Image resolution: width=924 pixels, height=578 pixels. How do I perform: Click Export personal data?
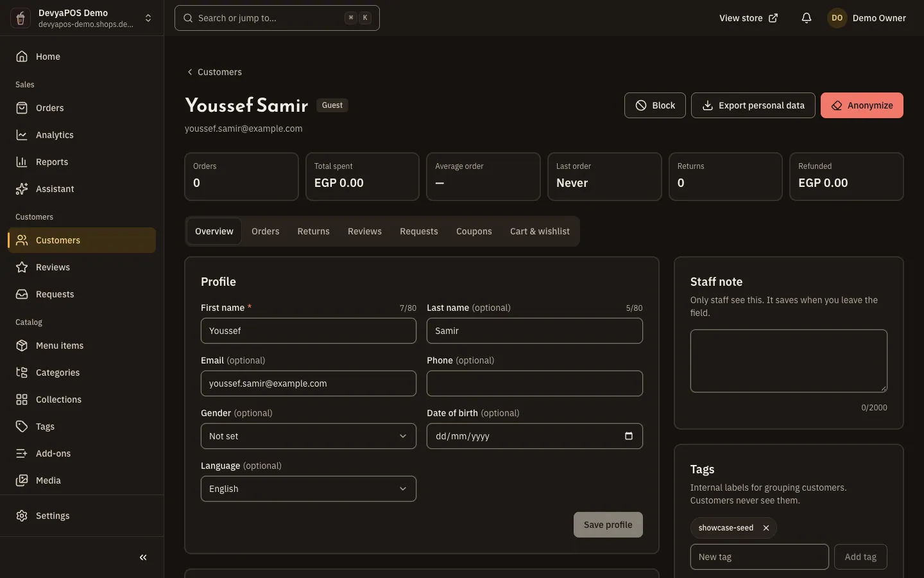753,105
